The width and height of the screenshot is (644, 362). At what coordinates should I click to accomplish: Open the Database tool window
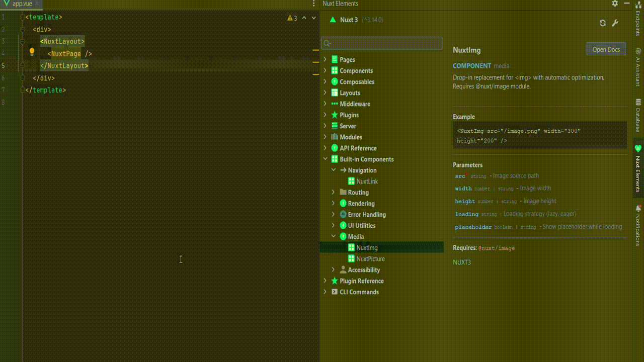point(638,115)
